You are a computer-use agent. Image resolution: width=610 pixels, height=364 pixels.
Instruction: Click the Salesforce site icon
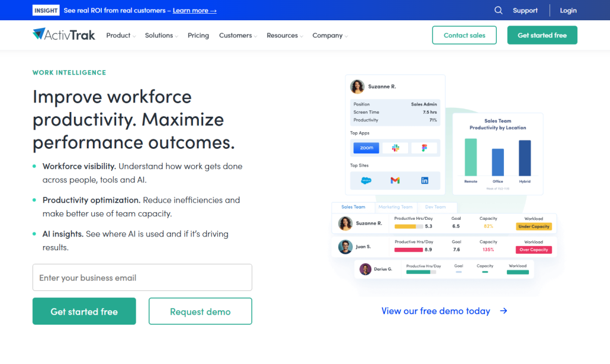point(366,181)
